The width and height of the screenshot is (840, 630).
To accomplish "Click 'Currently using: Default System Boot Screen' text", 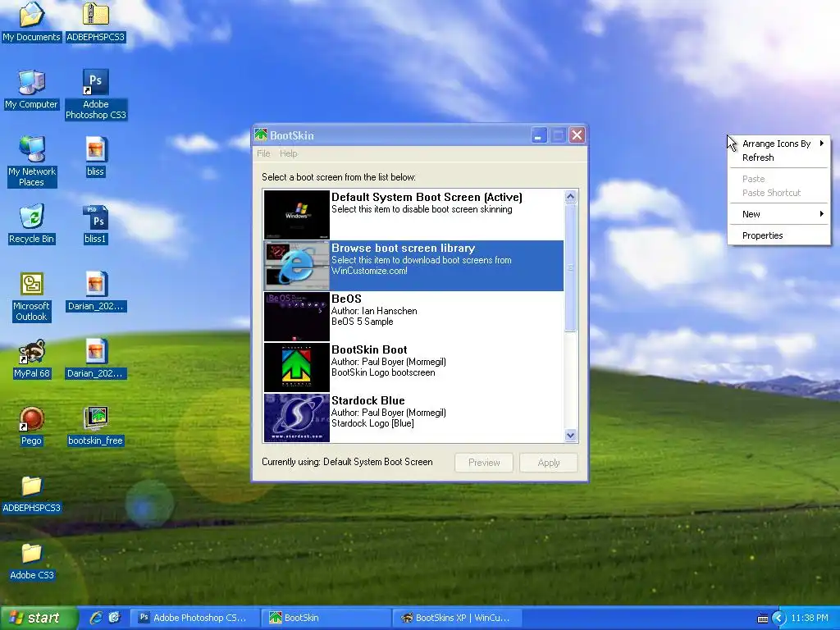I will (347, 462).
